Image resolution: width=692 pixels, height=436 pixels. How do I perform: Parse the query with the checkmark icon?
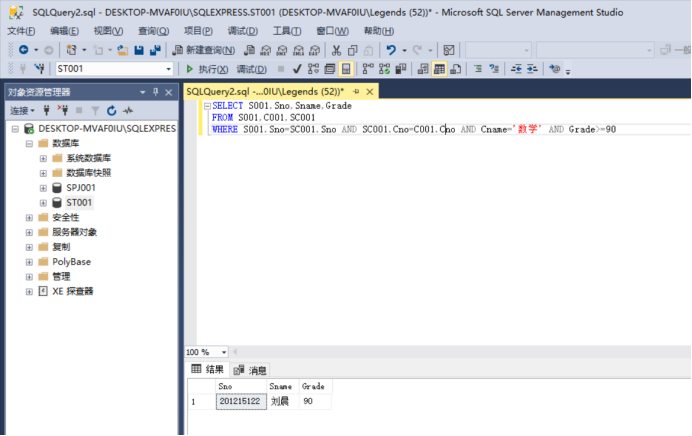[x=297, y=69]
